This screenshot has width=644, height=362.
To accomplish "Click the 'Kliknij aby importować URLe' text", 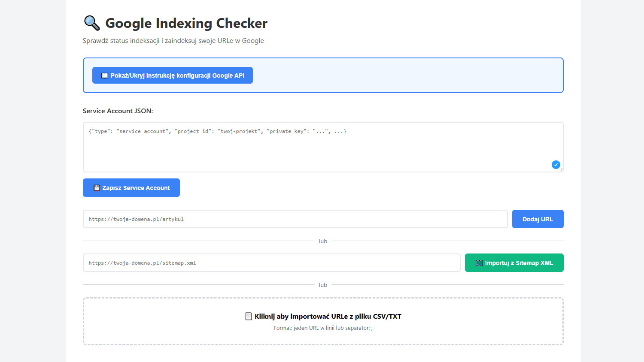I will coord(328,317).
